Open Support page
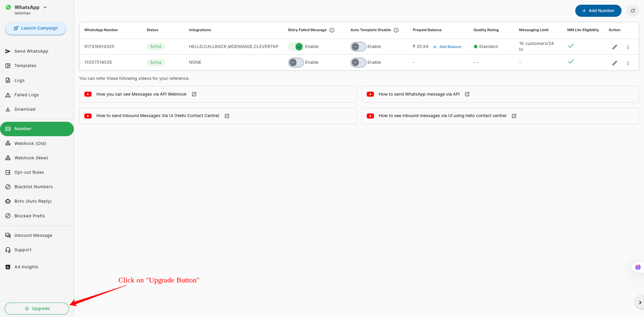644x317 pixels. click(x=37, y=250)
